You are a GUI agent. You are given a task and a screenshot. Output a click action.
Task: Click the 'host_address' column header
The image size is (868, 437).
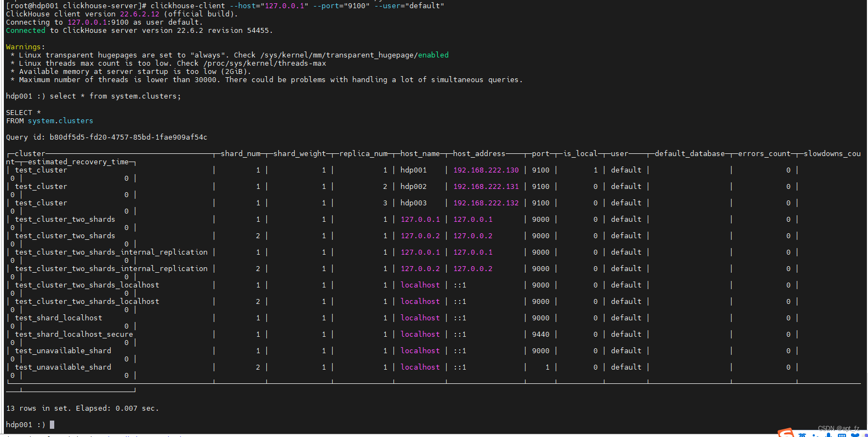click(479, 154)
